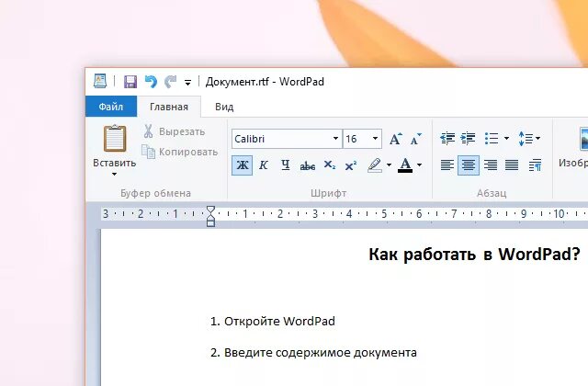The height and width of the screenshot is (386, 588).
Task: Paste using the Вставить clipboard icon
Action: 115,139
